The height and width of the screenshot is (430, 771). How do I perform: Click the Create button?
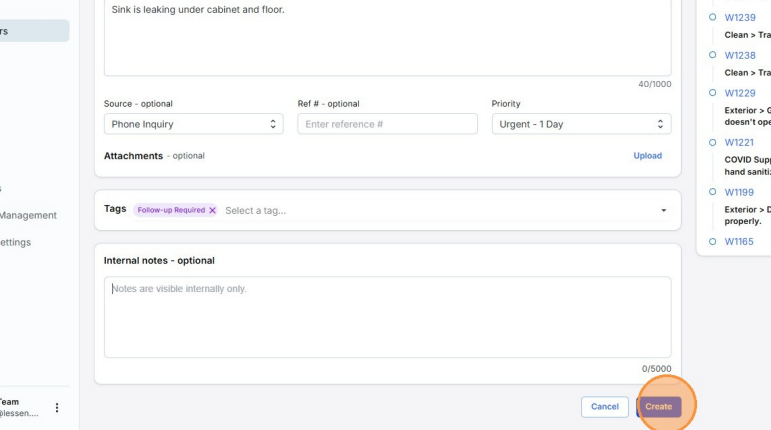pos(658,407)
